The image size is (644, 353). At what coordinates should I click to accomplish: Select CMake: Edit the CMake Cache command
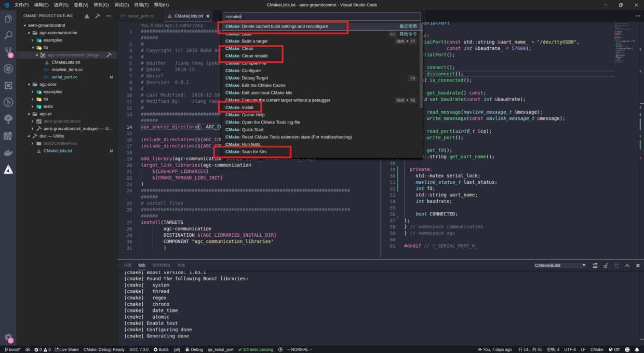pyautogui.click(x=321, y=85)
